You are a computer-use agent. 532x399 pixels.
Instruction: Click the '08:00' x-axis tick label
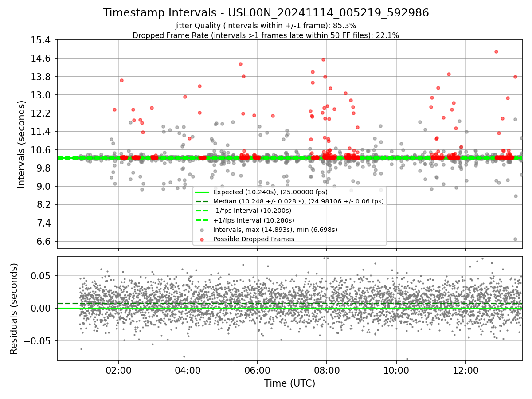tap(327, 370)
